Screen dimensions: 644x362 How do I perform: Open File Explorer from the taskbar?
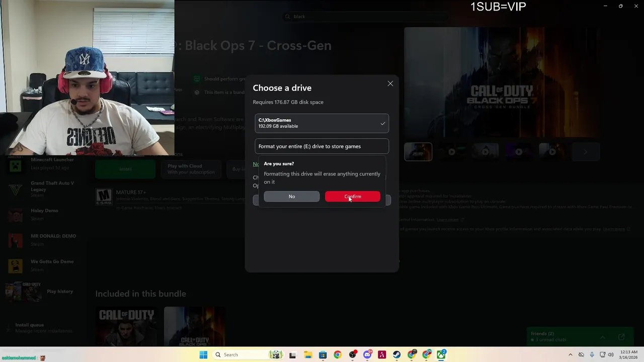click(x=308, y=355)
